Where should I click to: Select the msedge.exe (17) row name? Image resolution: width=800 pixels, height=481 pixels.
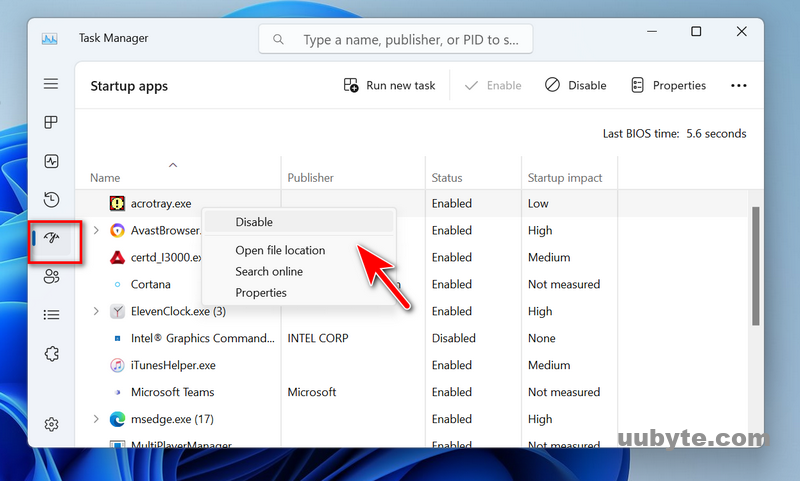coord(172,419)
